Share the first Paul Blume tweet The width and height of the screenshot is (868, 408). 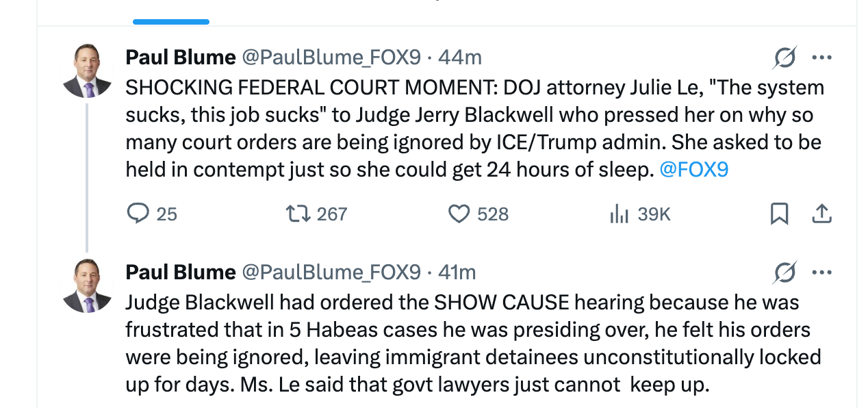click(x=821, y=214)
